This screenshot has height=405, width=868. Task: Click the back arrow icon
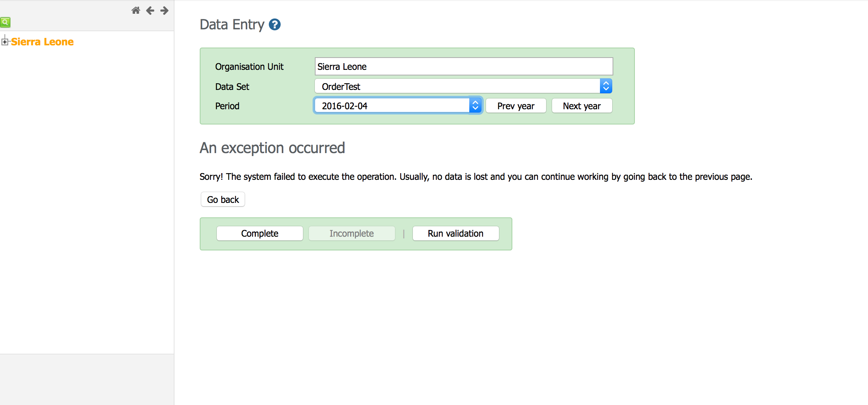click(x=150, y=10)
